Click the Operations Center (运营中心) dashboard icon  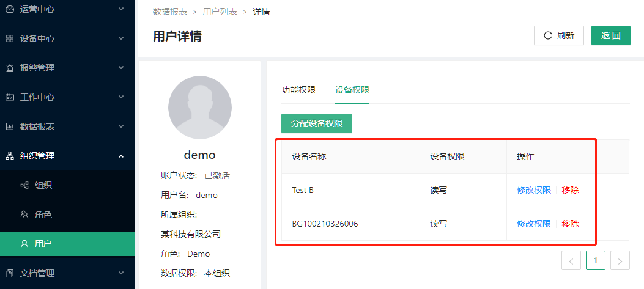(x=10, y=9)
